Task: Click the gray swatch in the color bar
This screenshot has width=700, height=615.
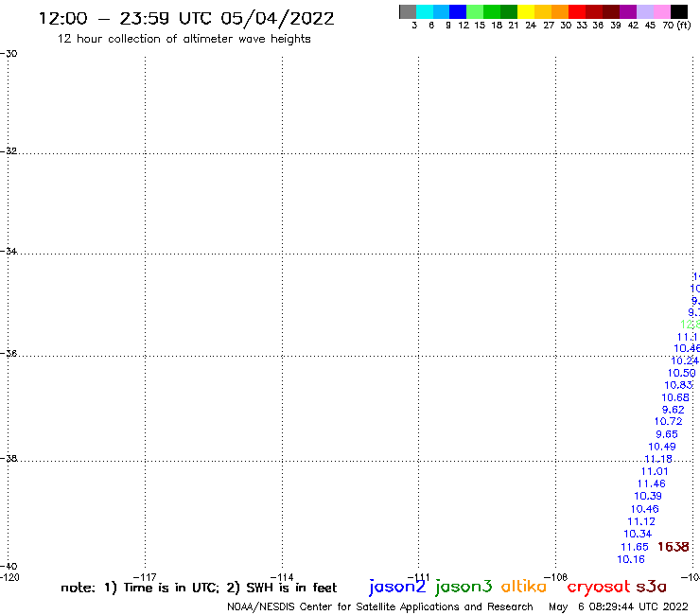Action: point(408,11)
